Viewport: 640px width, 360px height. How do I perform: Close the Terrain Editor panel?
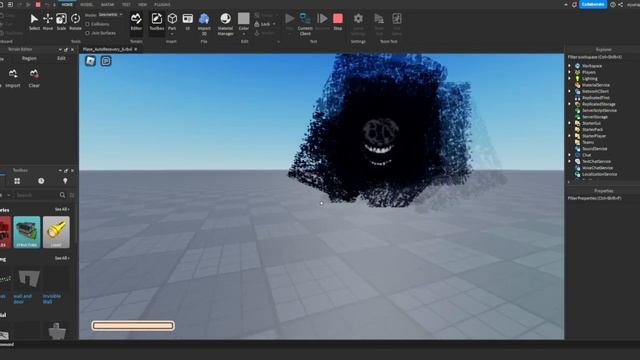(73, 49)
